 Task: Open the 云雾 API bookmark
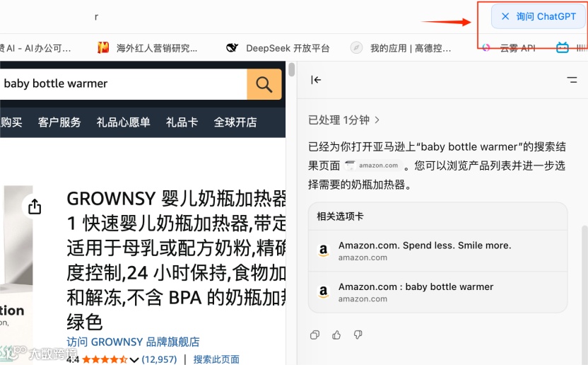coord(509,48)
